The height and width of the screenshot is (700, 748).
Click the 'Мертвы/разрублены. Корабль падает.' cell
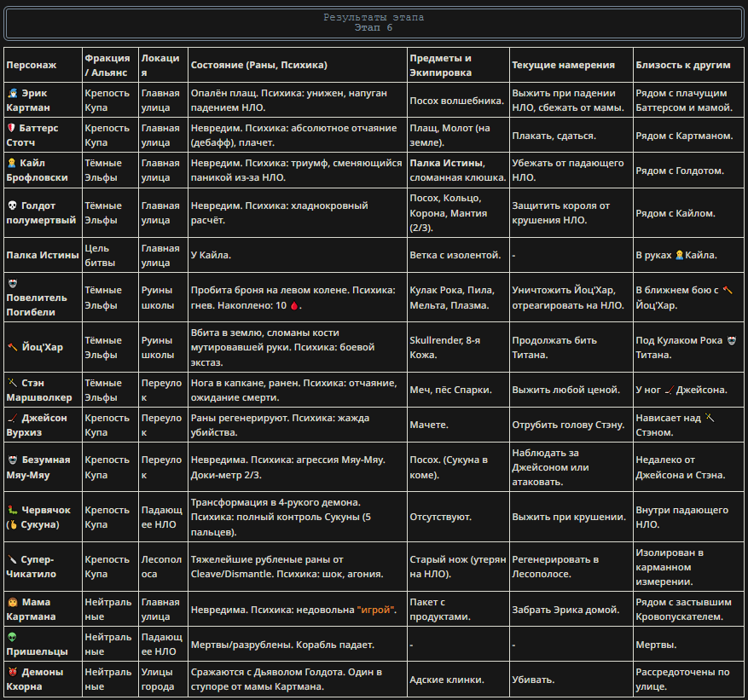298,645
